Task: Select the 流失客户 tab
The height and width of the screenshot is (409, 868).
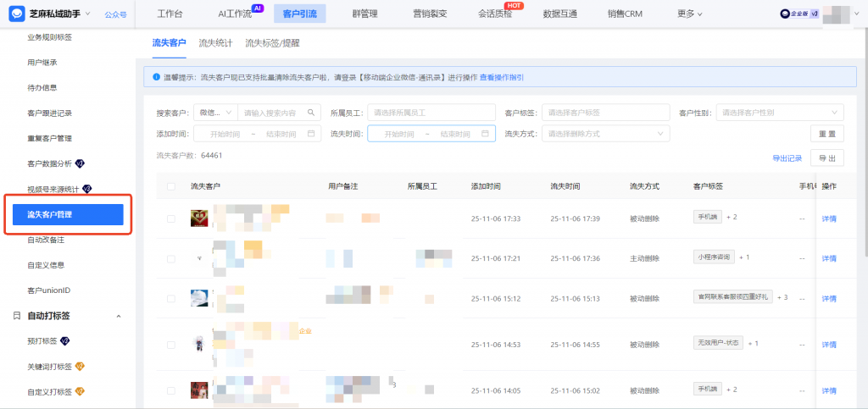Action: (x=169, y=42)
